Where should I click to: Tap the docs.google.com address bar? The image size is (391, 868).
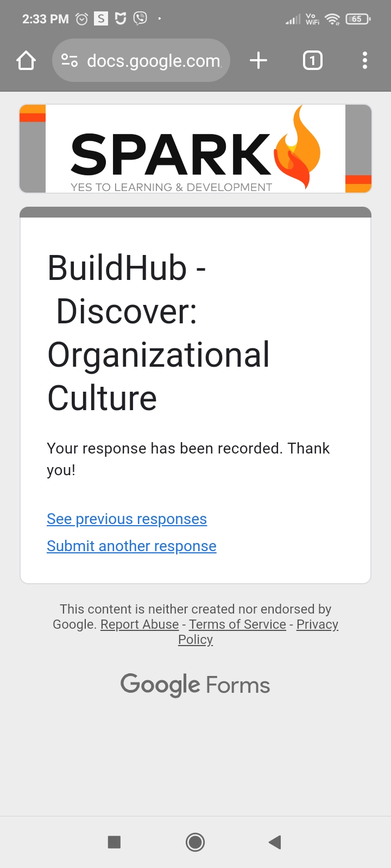(154, 61)
